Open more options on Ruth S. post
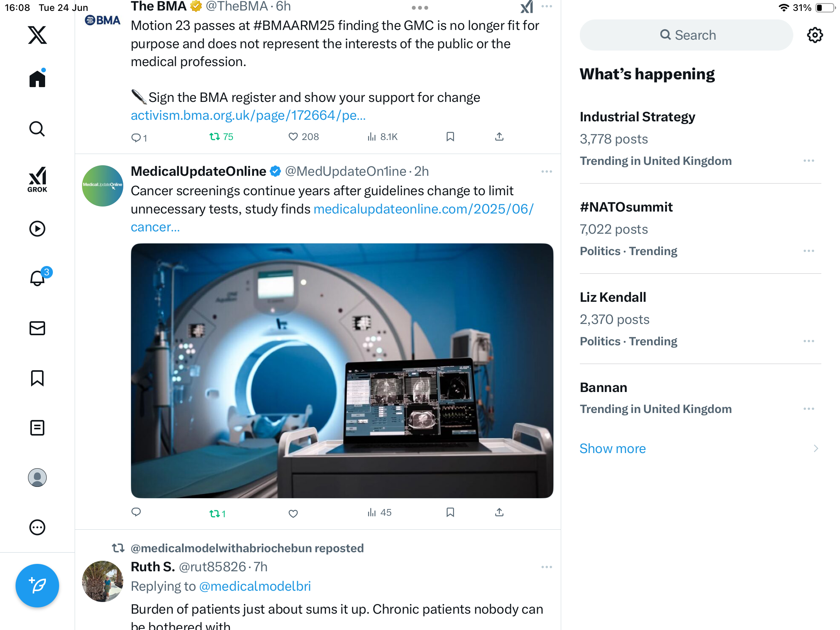The width and height of the screenshot is (840, 630). (x=547, y=567)
